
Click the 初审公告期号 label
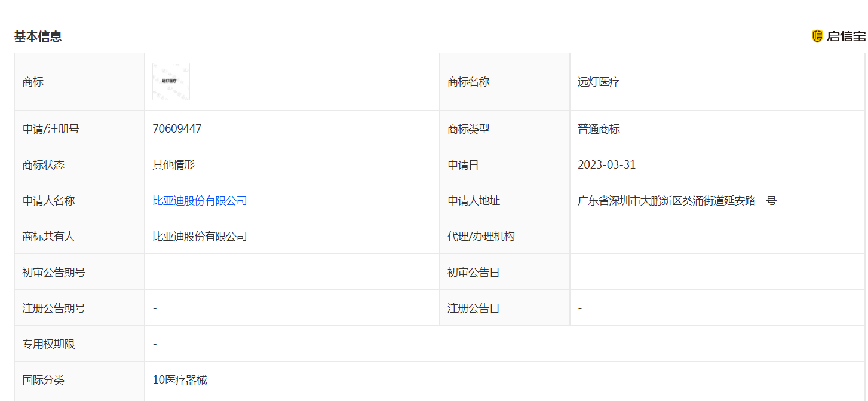pos(54,273)
